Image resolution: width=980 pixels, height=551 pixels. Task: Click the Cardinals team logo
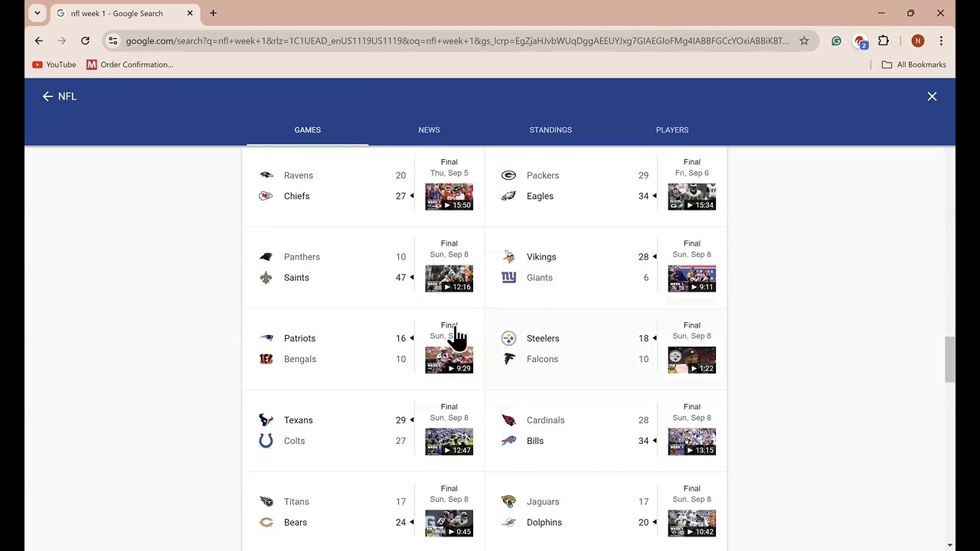(x=508, y=420)
